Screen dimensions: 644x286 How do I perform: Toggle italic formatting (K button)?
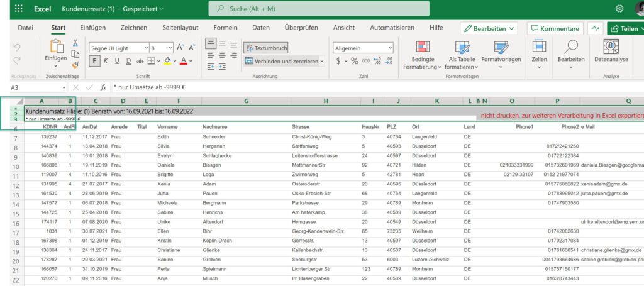coord(106,61)
